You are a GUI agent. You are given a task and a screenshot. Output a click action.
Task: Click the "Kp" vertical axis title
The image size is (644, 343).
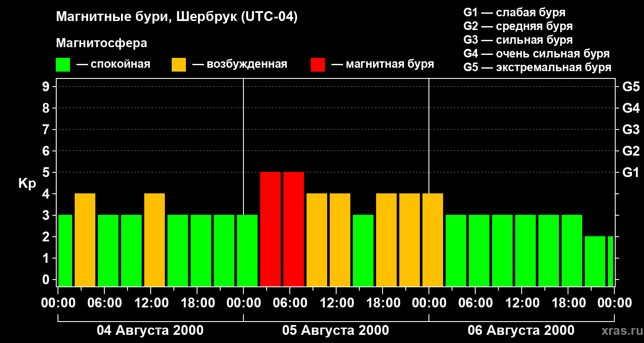pos(27,184)
